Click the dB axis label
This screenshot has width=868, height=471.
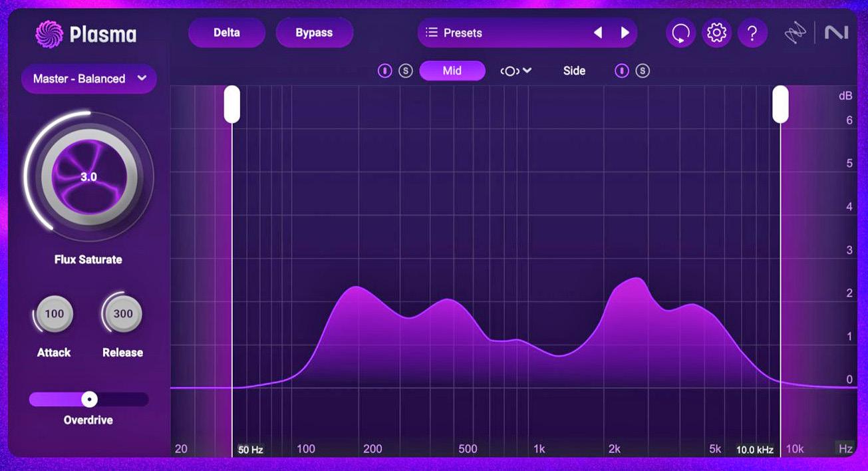click(845, 96)
